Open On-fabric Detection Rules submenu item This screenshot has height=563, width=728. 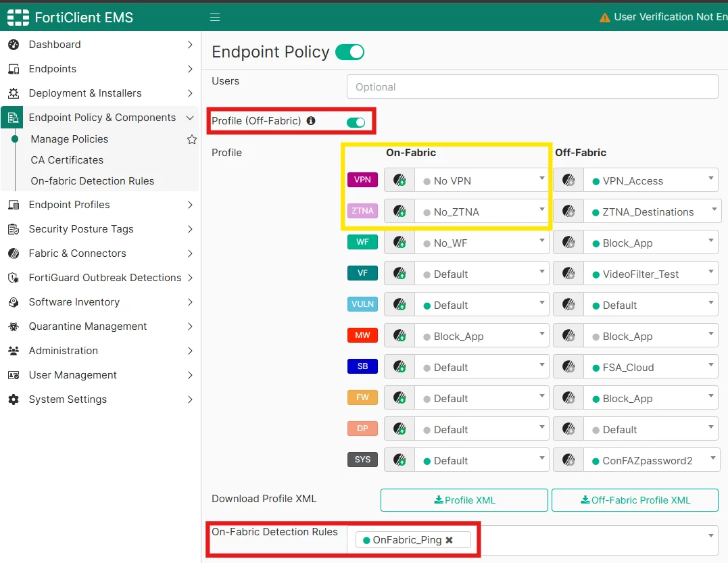click(93, 181)
